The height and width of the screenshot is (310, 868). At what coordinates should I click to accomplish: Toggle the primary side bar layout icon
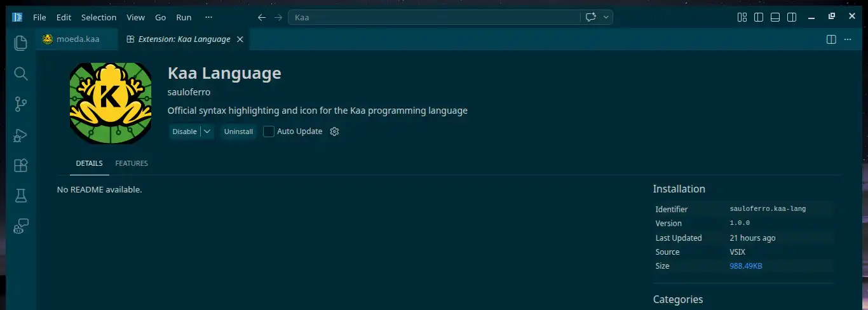pos(758,17)
